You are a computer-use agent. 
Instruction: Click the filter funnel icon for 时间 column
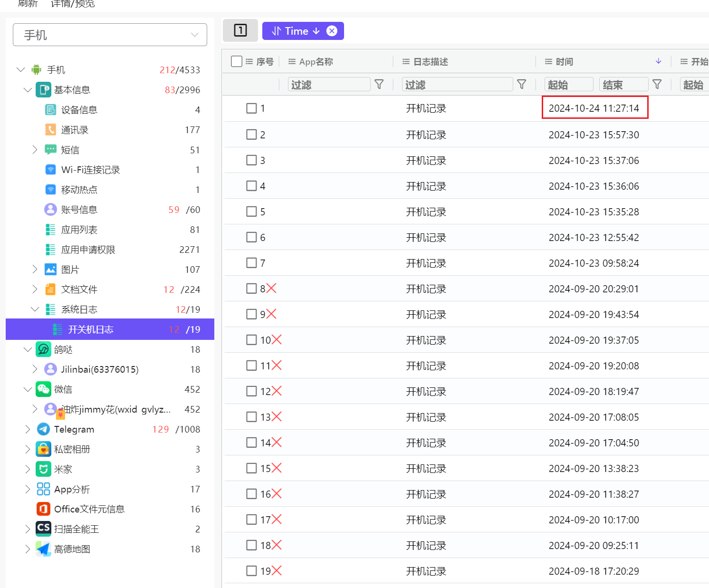coord(657,85)
